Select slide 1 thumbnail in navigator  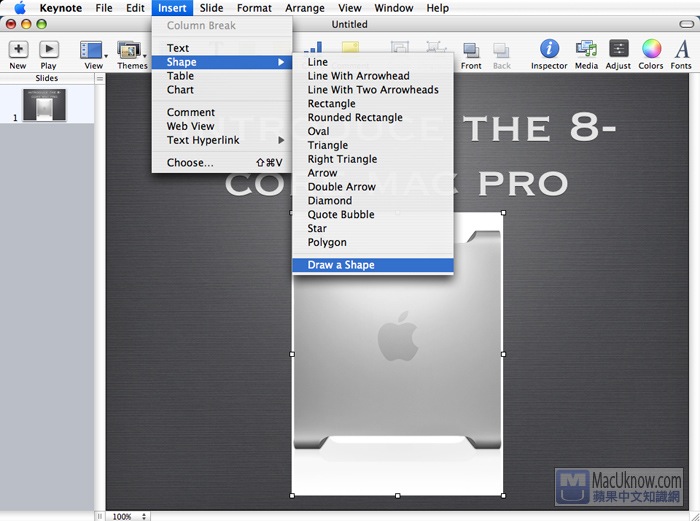44,105
